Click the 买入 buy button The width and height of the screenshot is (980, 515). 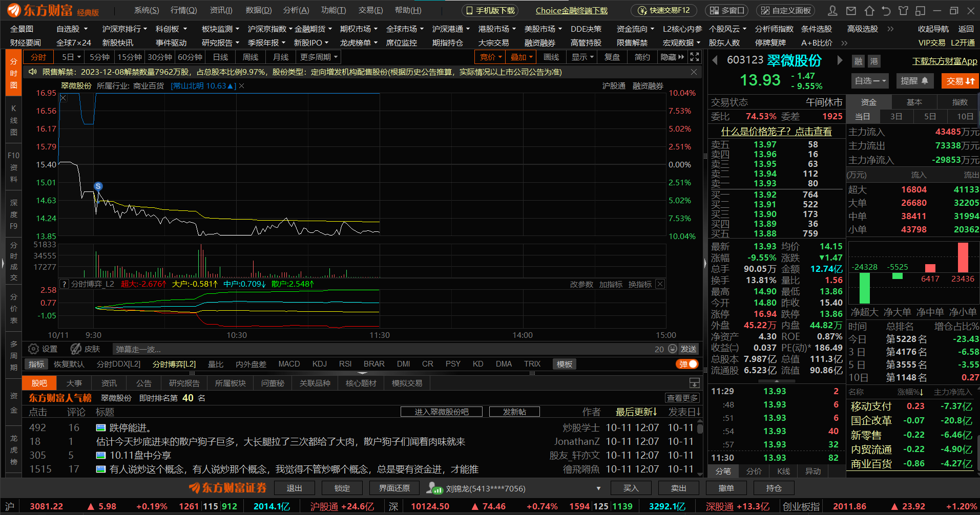pos(631,488)
